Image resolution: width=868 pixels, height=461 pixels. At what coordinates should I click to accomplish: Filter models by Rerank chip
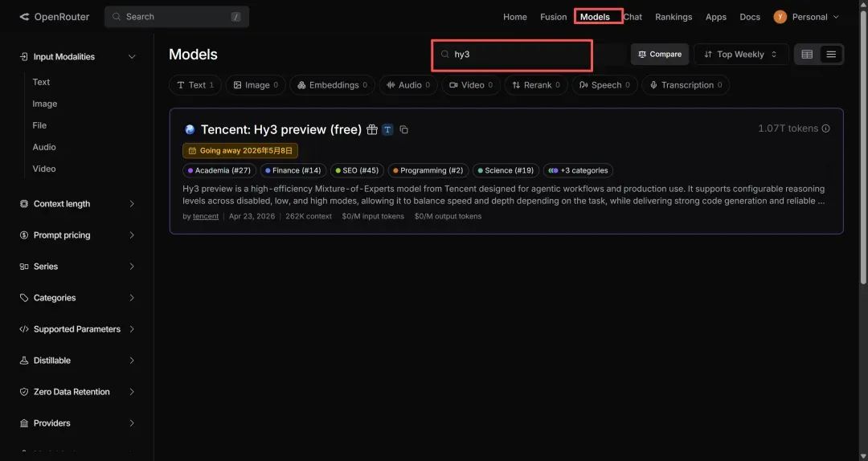536,85
